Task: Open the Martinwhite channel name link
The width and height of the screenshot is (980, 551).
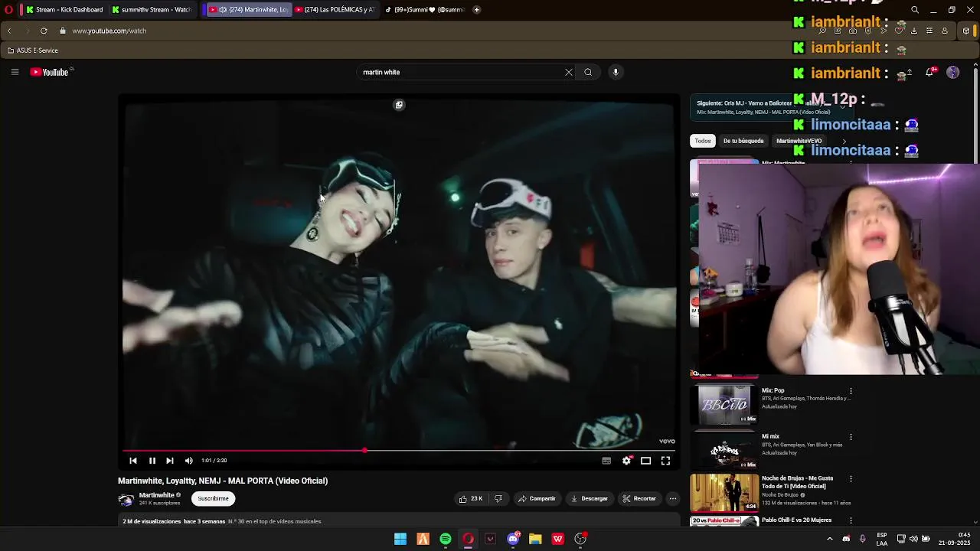Action: pos(156,495)
